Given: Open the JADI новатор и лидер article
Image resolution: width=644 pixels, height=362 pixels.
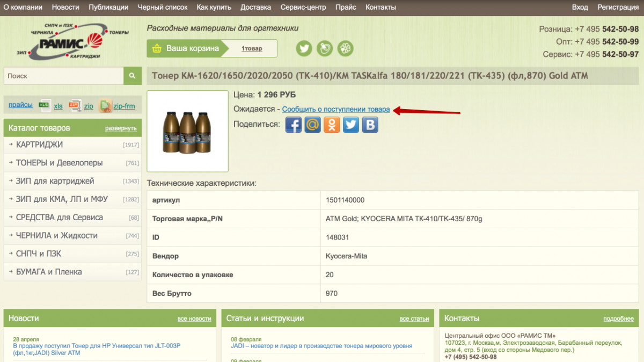Looking at the screenshot, I should pos(321,346).
